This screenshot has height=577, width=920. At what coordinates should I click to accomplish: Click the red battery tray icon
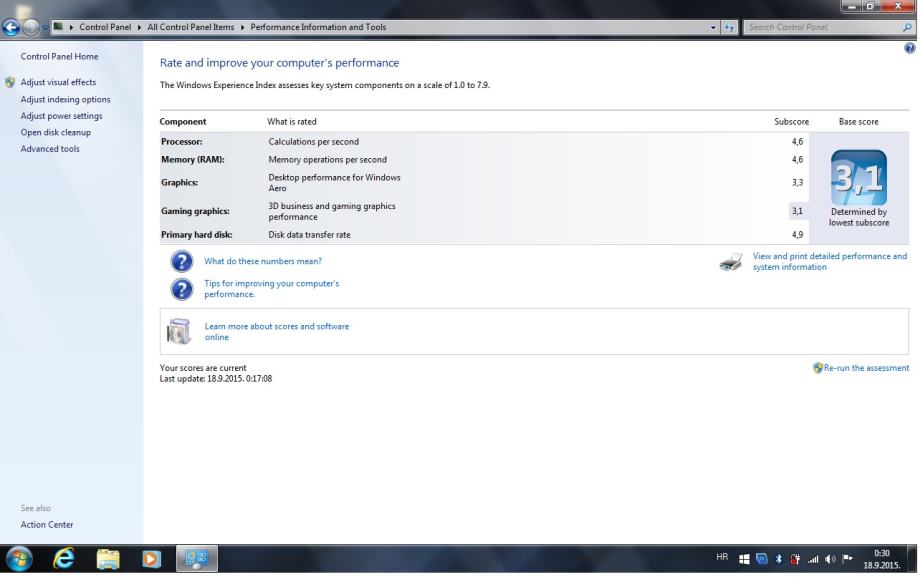[x=796, y=559]
